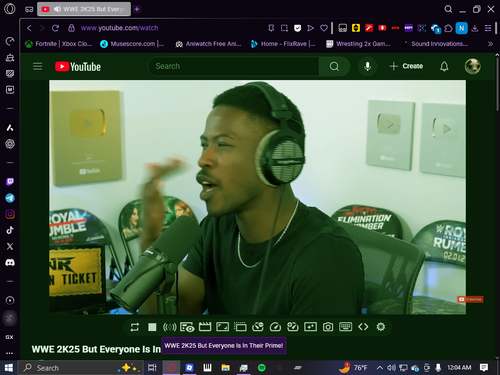The image size is (500, 375).
Task: Open the Aniwatch Free Anime bookmark
Action: 208,44
